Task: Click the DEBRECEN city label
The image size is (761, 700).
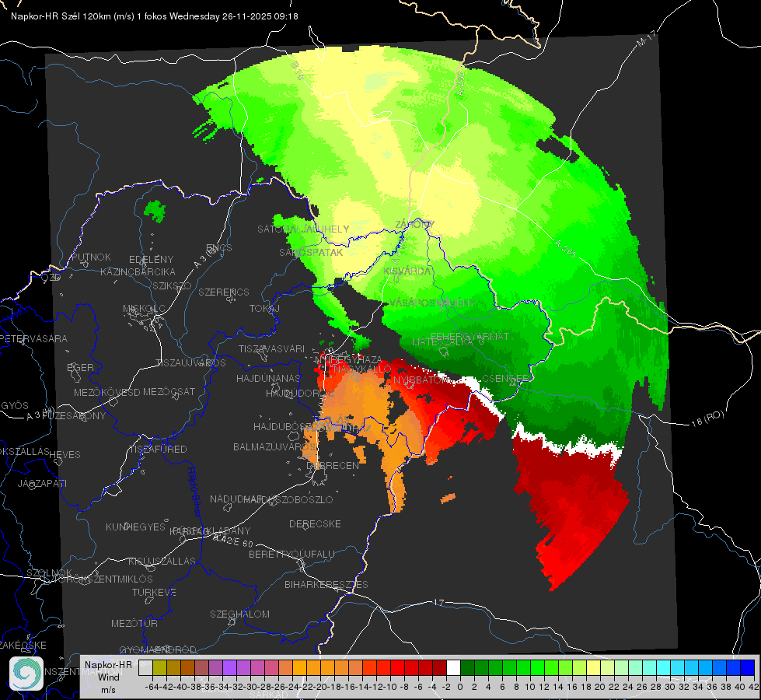Action: 333,465
